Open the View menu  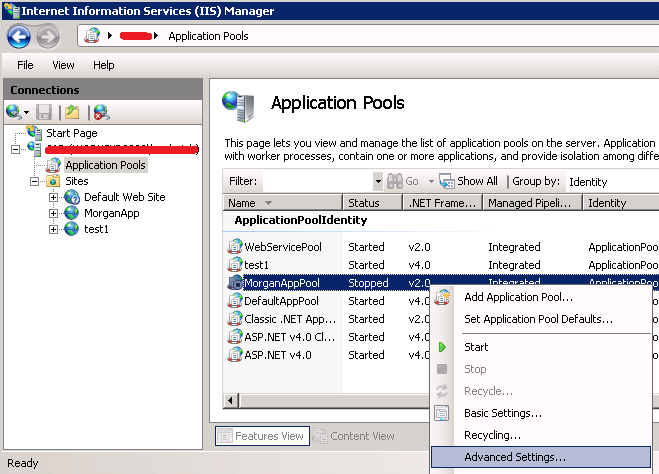tap(63, 65)
